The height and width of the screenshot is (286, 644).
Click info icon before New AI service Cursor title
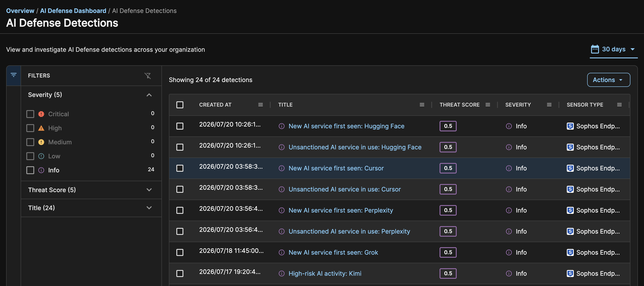pos(281,168)
